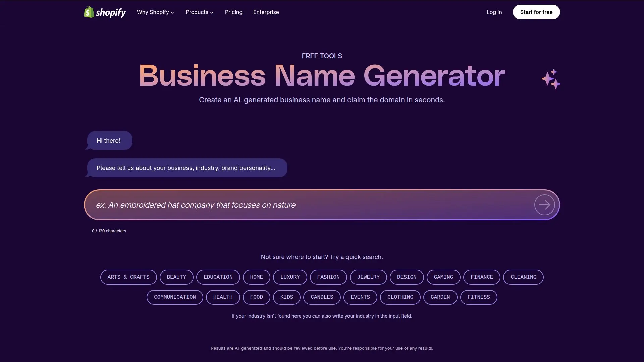Screen dimensions: 644x362
Task: Select the Home category chip
Action: [257, 277]
